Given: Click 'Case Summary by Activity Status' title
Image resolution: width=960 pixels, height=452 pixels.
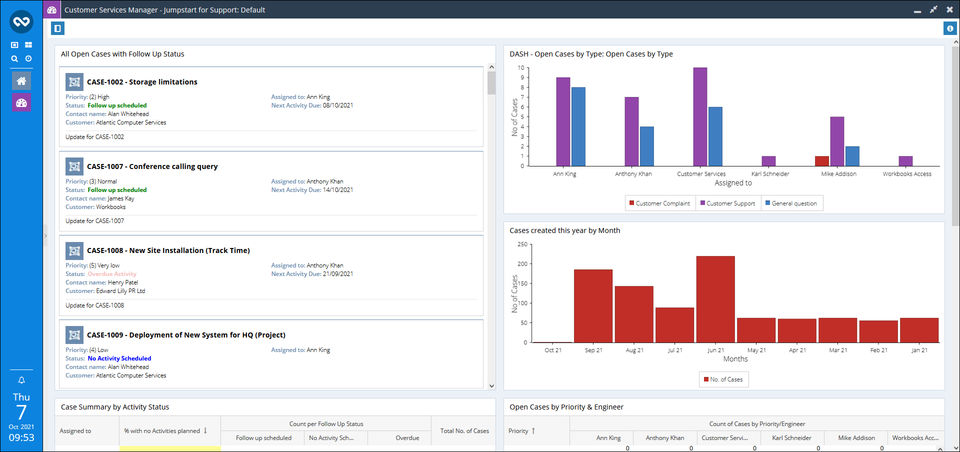Looking at the screenshot, I should coord(115,407).
